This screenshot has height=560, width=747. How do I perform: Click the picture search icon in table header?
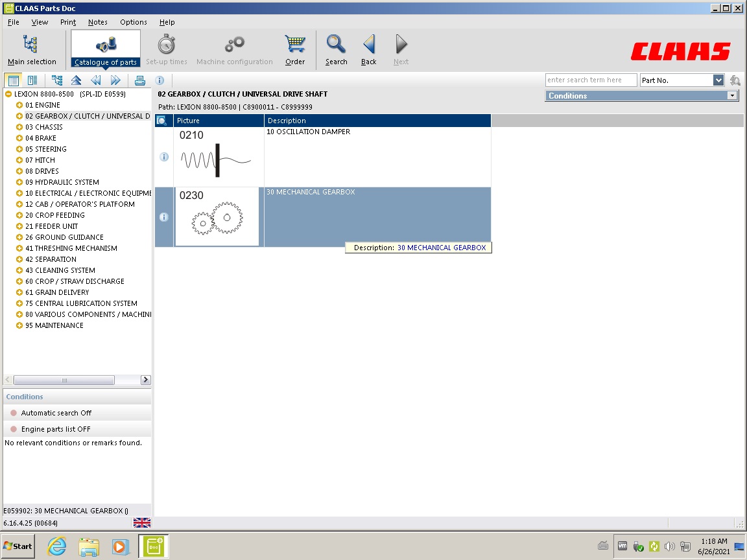(161, 121)
